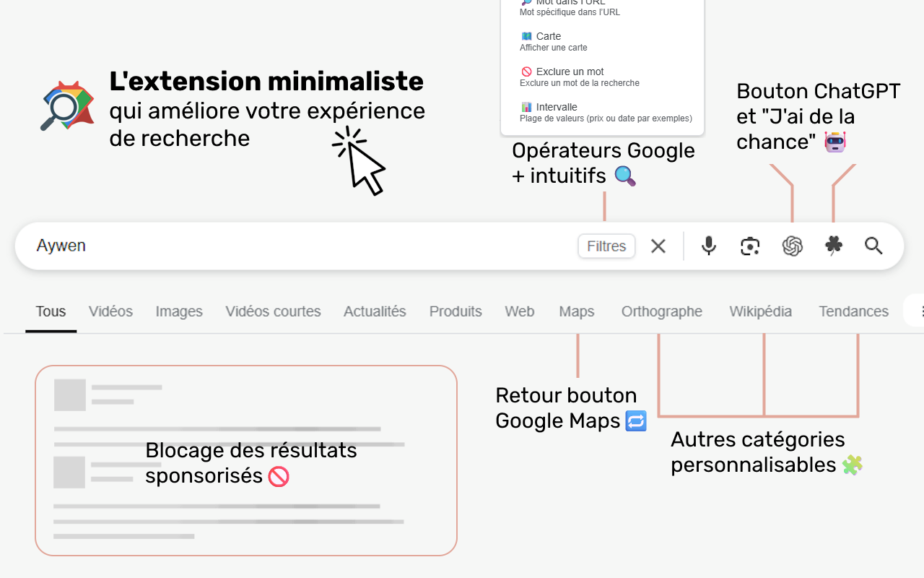Clear the search field with X icon

(658, 246)
